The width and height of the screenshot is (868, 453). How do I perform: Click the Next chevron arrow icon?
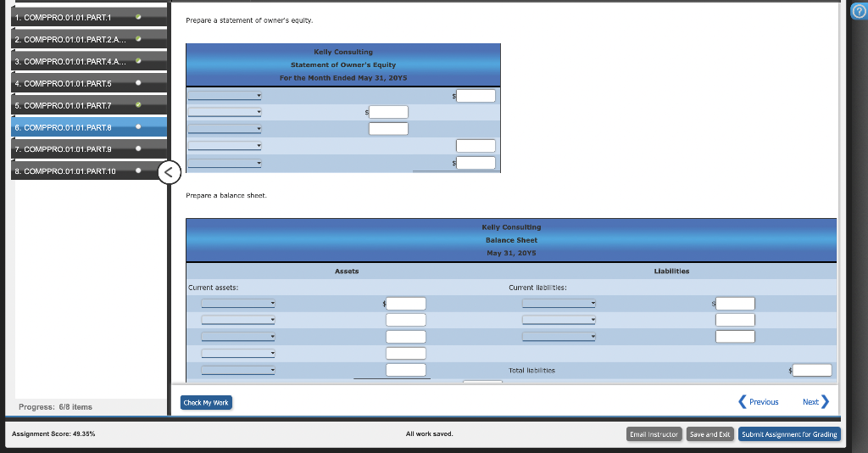pyautogui.click(x=825, y=402)
